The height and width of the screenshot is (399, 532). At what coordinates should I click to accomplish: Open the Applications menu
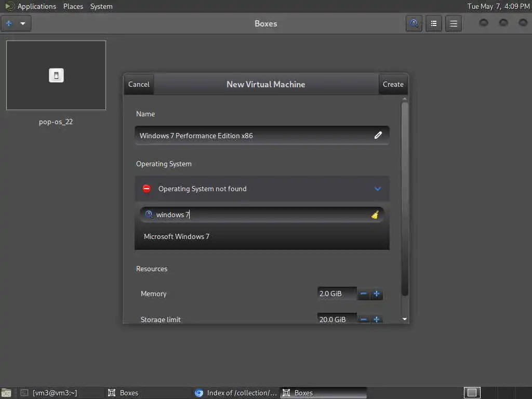(x=37, y=6)
